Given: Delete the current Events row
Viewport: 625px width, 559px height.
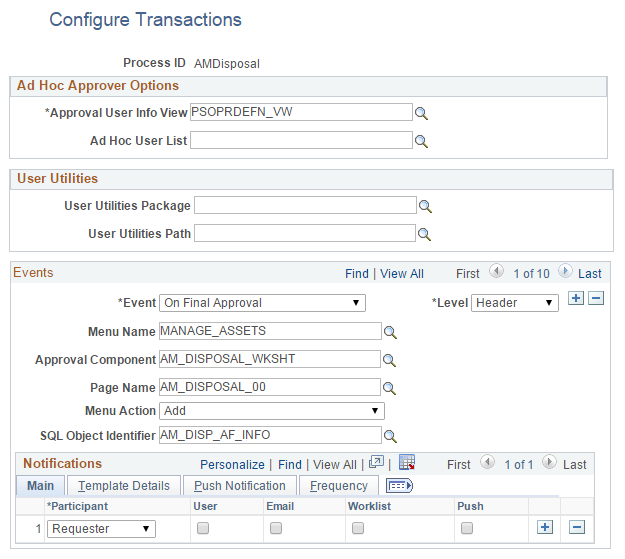Looking at the screenshot, I should click(x=596, y=298).
